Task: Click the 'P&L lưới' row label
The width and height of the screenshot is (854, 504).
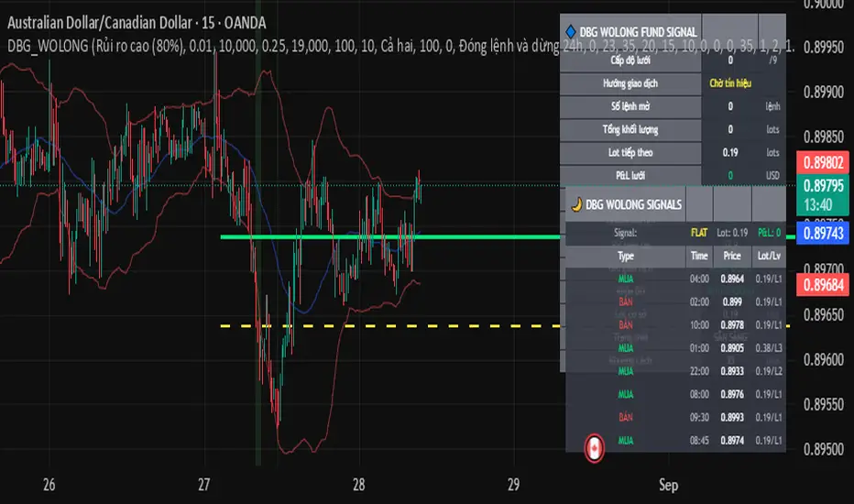Action: tap(630, 175)
